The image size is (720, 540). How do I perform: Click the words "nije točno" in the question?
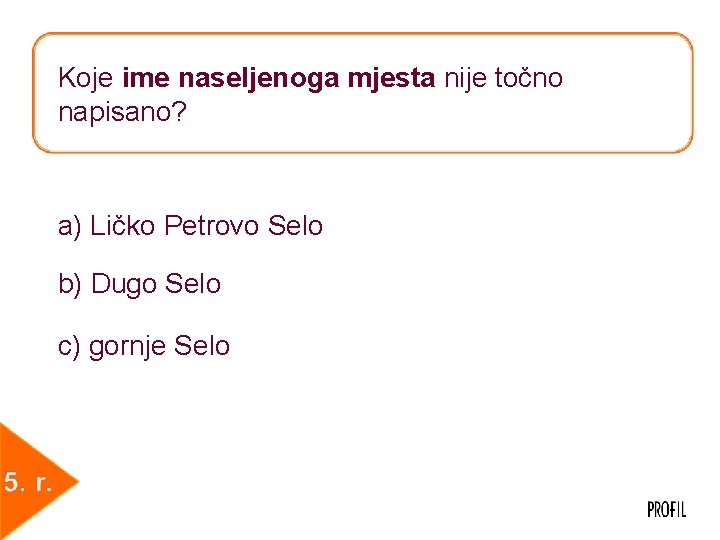click(503, 78)
